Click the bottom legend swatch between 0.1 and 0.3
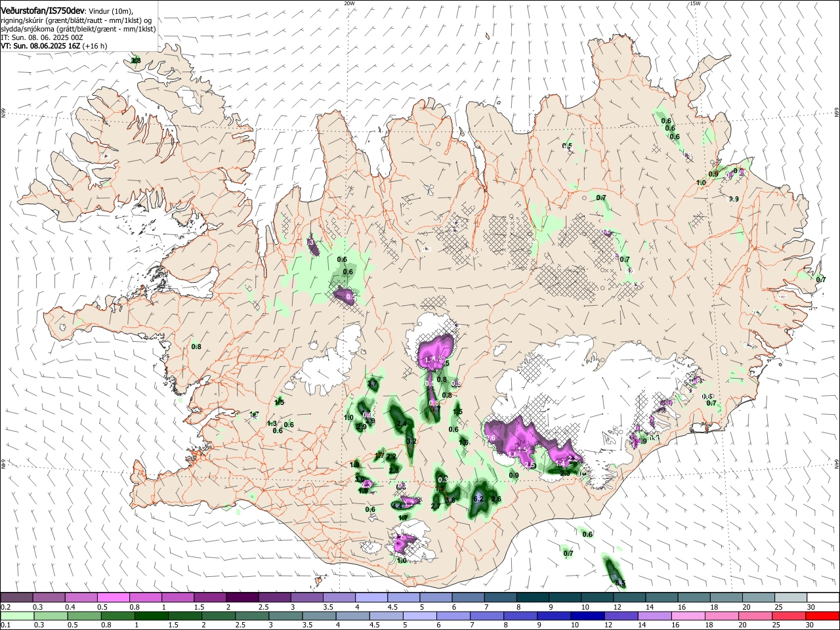This screenshot has width=840, height=630. click(x=16, y=616)
